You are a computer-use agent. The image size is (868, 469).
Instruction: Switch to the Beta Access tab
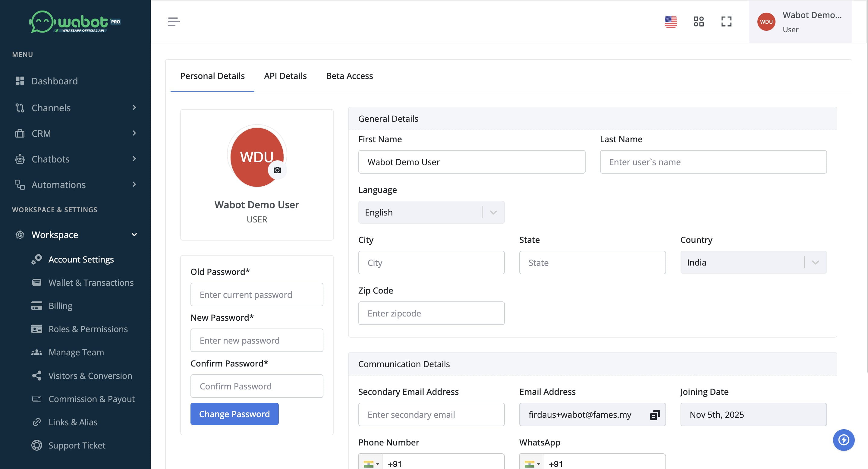pos(349,76)
